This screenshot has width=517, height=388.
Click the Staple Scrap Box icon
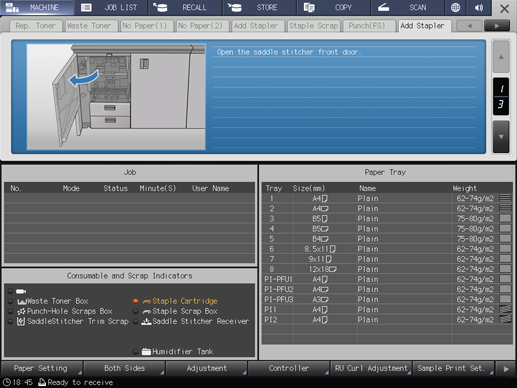pyautogui.click(x=147, y=312)
